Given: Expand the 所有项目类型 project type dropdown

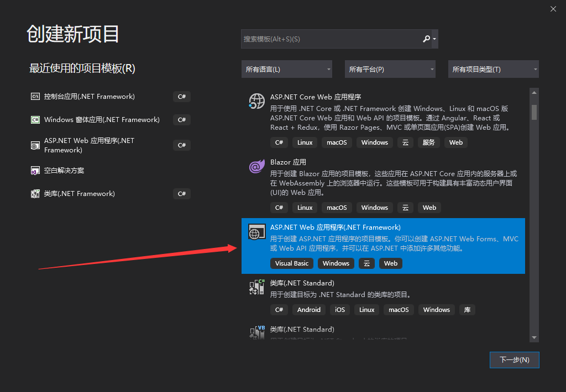Looking at the screenshot, I should click(494, 69).
